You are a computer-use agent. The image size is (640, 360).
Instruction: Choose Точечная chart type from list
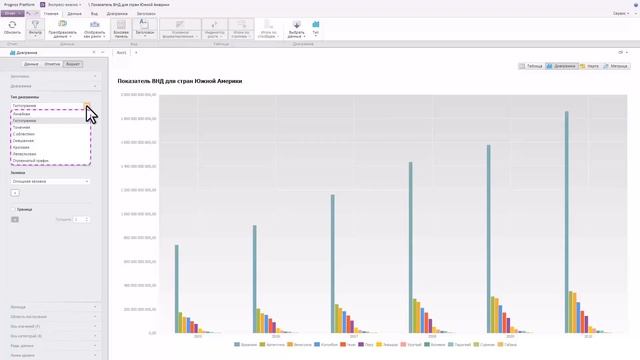(x=50, y=127)
